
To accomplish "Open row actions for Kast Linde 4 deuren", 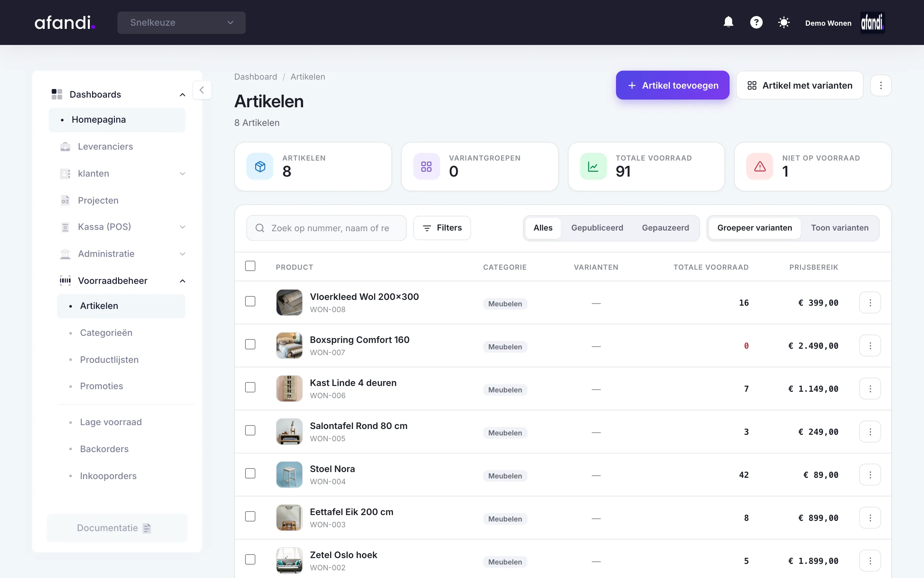I will [x=870, y=389].
